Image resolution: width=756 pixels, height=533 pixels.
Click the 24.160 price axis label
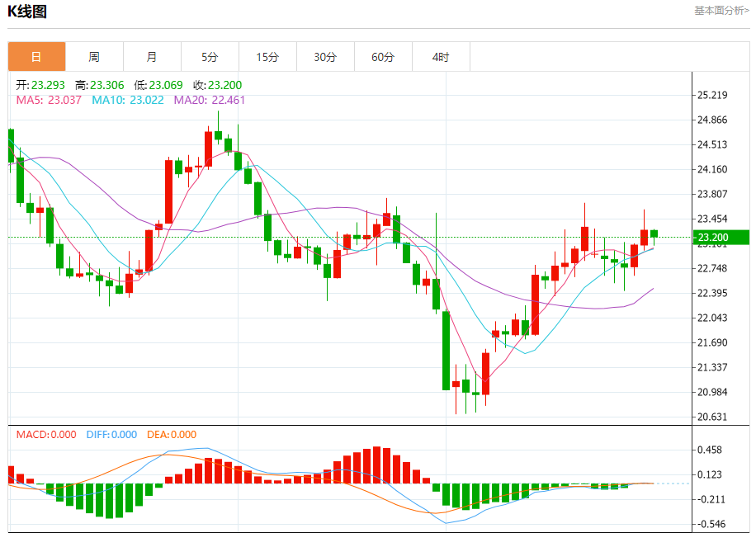pyautogui.click(x=712, y=169)
